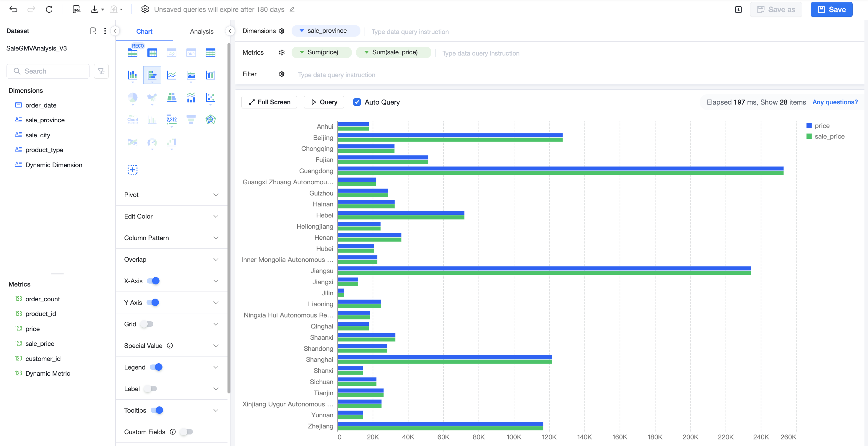Expand the Pivot section
Viewport: 868px width, 446px height.
tap(171, 195)
